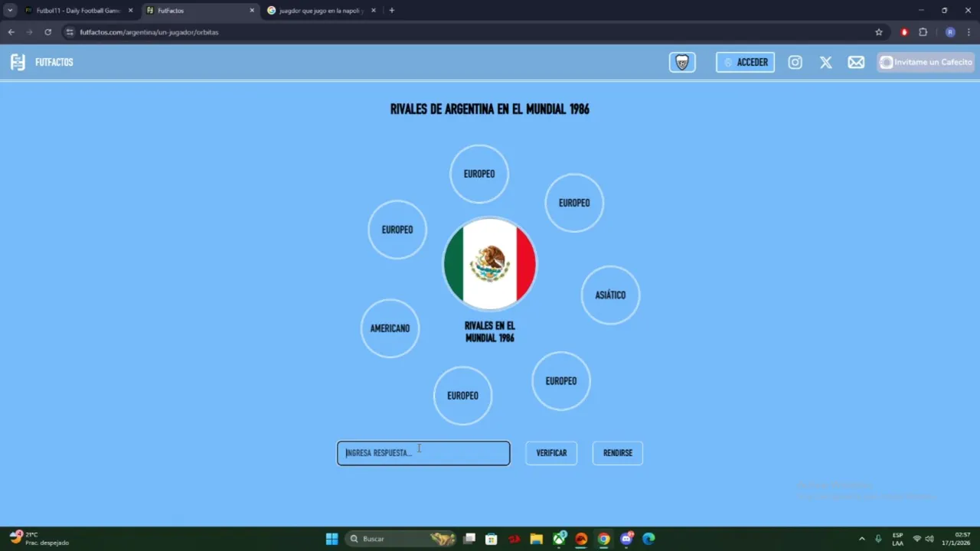980x551 pixels.
Task: Close the Futbol11 browser tab
Action: point(130,11)
